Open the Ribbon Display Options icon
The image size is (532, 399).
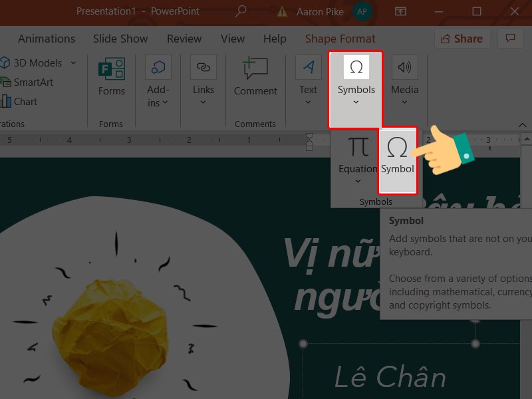(x=400, y=11)
